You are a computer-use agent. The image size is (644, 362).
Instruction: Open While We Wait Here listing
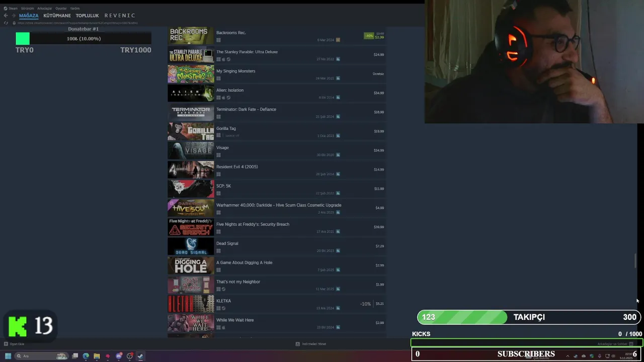click(276, 323)
